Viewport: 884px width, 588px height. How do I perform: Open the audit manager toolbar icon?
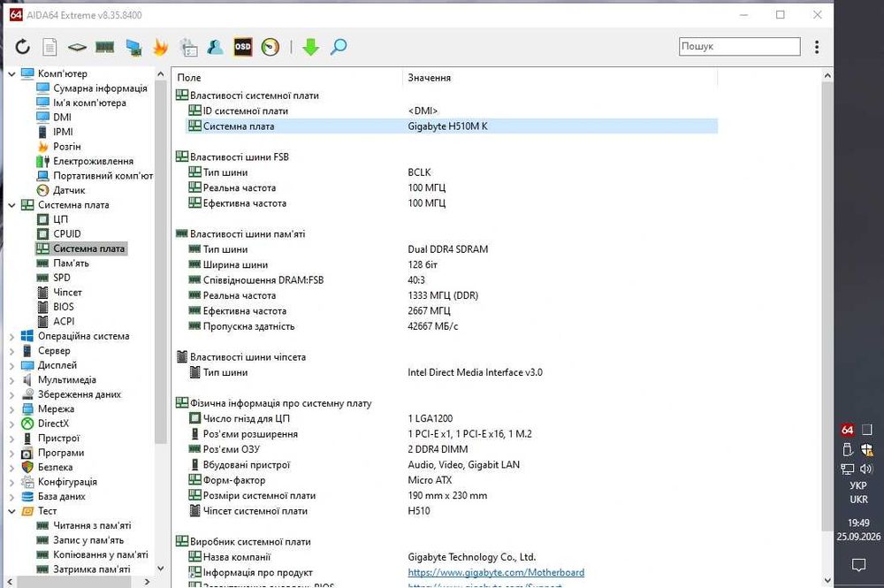pyautogui.click(x=188, y=48)
